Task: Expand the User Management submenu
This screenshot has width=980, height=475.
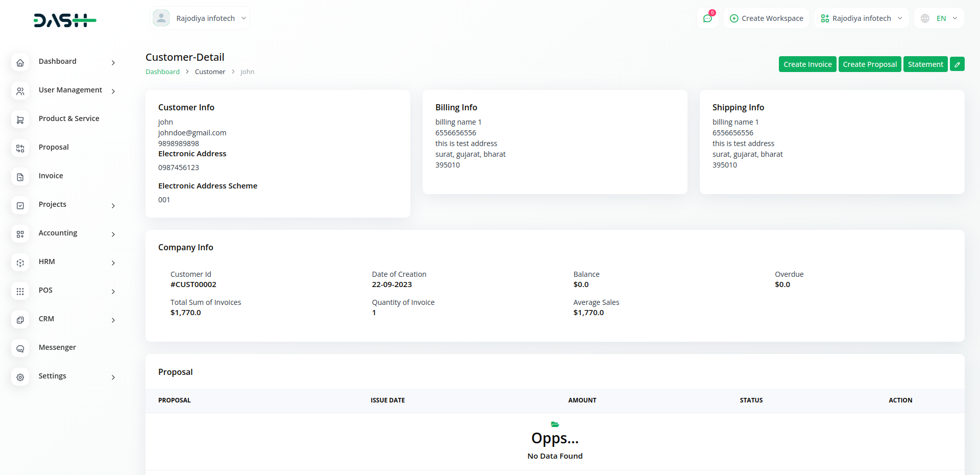Action: tap(113, 91)
